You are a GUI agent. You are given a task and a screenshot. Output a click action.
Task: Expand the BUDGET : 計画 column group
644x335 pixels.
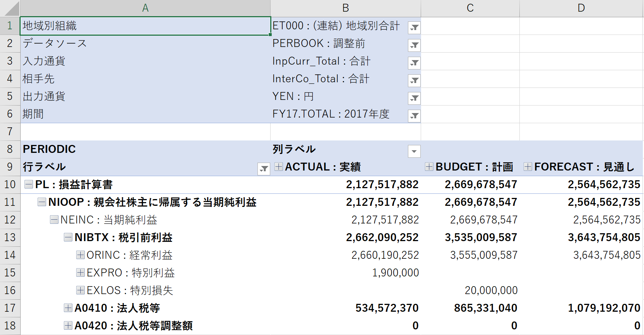pos(429,166)
